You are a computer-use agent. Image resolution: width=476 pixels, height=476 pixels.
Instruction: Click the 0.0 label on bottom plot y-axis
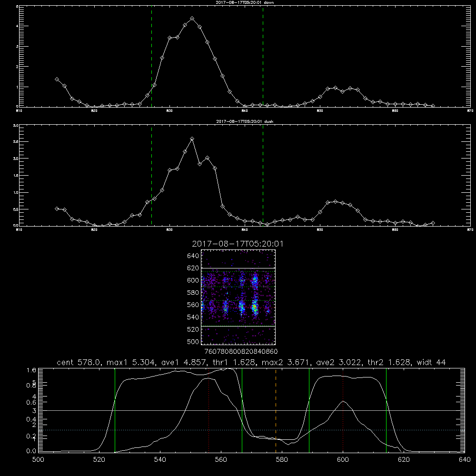(31, 451)
